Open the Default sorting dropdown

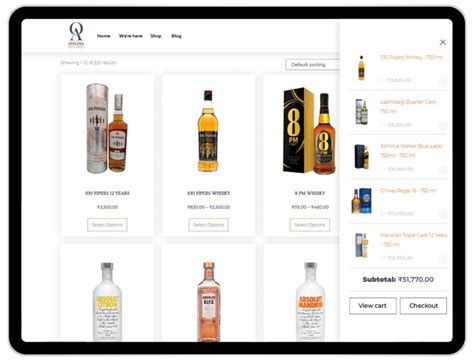pyautogui.click(x=312, y=65)
